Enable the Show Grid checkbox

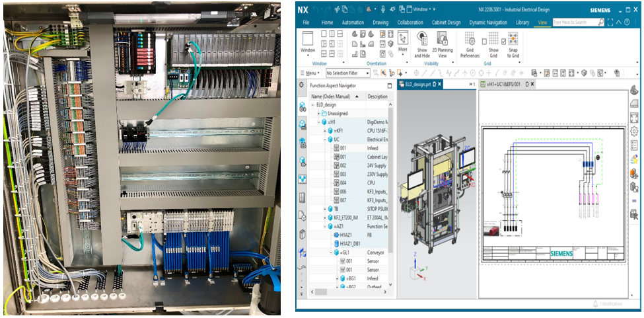tap(484, 42)
